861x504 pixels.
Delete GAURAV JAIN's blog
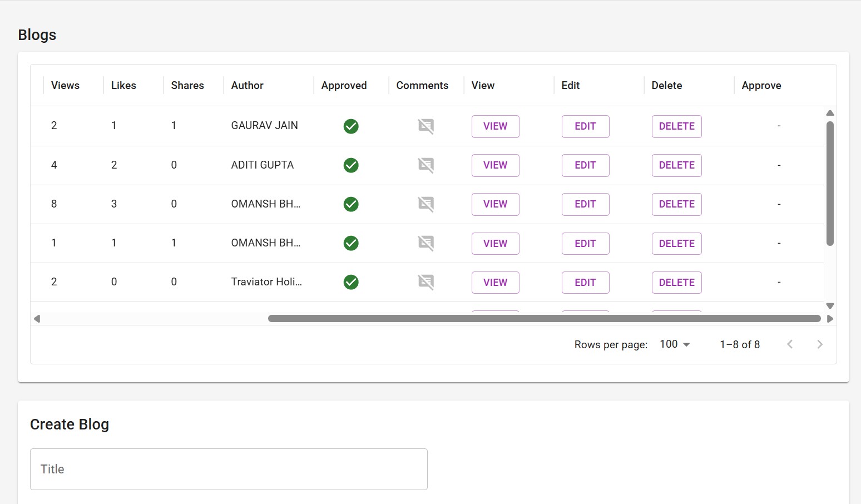677,126
